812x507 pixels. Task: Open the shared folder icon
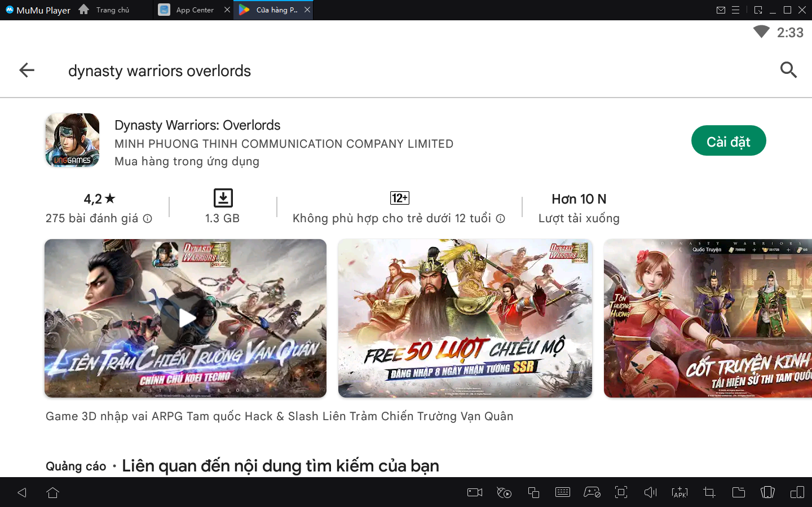(738, 492)
